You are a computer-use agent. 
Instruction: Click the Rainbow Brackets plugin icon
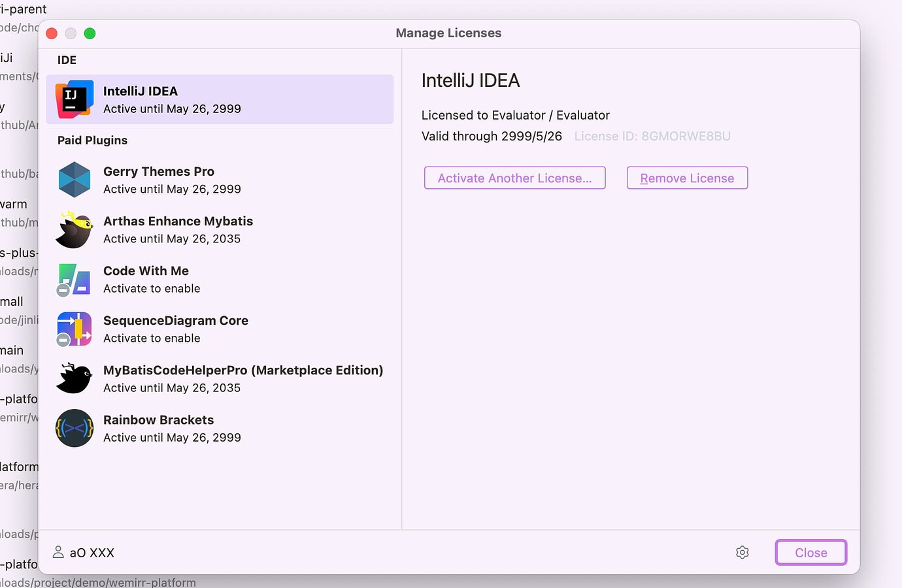(x=75, y=428)
